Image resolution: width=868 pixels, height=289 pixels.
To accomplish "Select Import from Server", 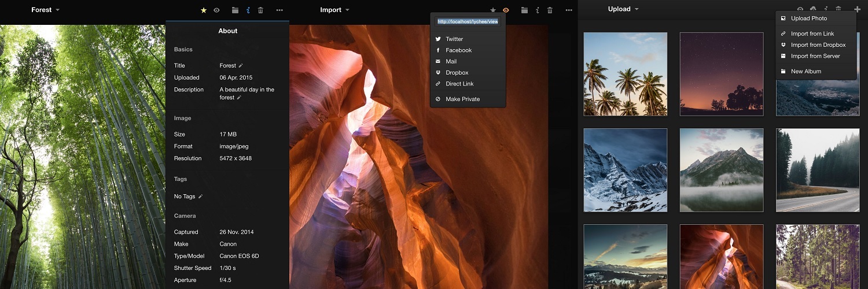I will tap(816, 56).
